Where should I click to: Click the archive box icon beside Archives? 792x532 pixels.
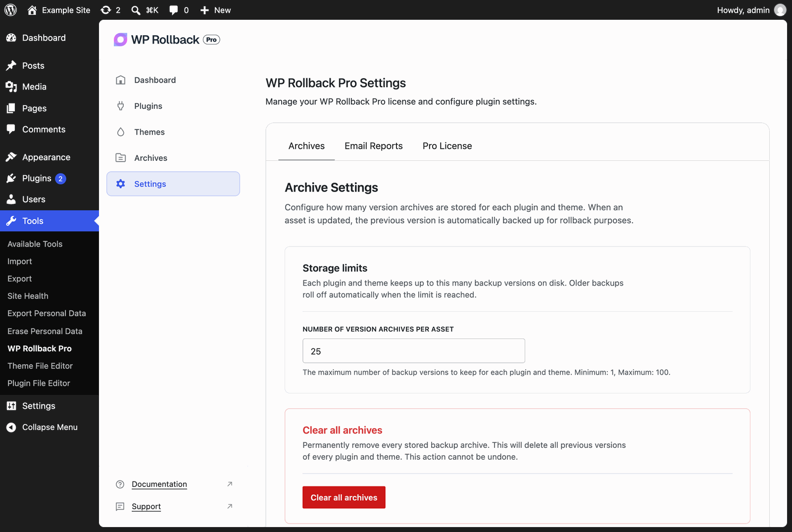coord(120,158)
